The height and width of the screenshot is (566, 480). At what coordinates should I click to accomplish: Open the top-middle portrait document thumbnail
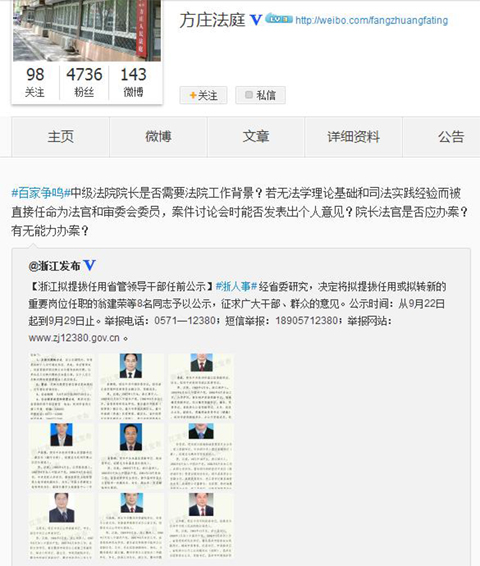click(131, 387)
